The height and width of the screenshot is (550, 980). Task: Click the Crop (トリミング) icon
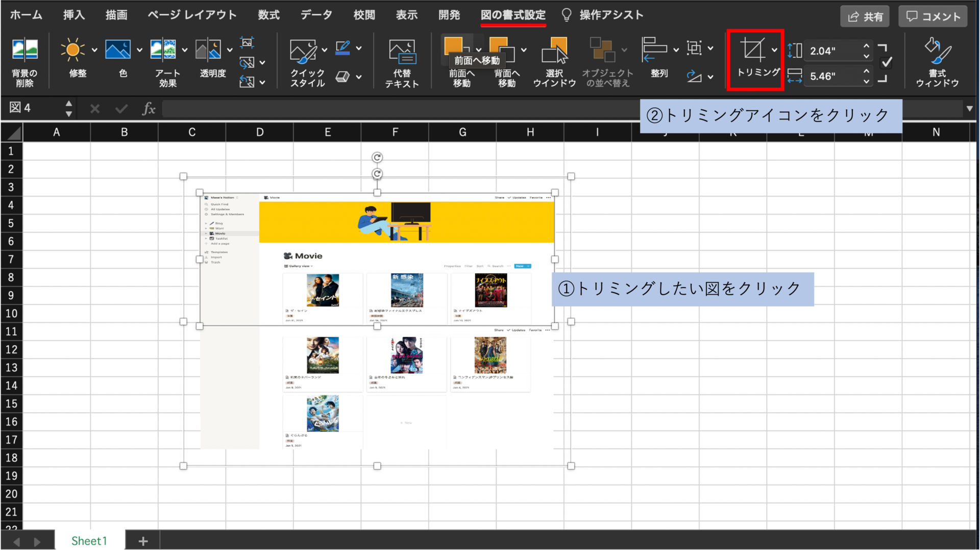[753, 50]
